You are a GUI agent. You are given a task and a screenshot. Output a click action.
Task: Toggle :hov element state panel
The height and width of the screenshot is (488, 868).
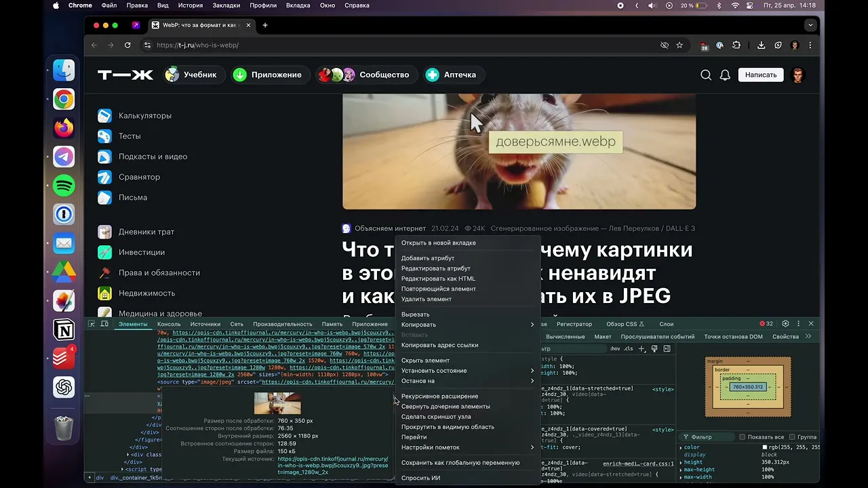pyautogui.click(x=614, y=348)
